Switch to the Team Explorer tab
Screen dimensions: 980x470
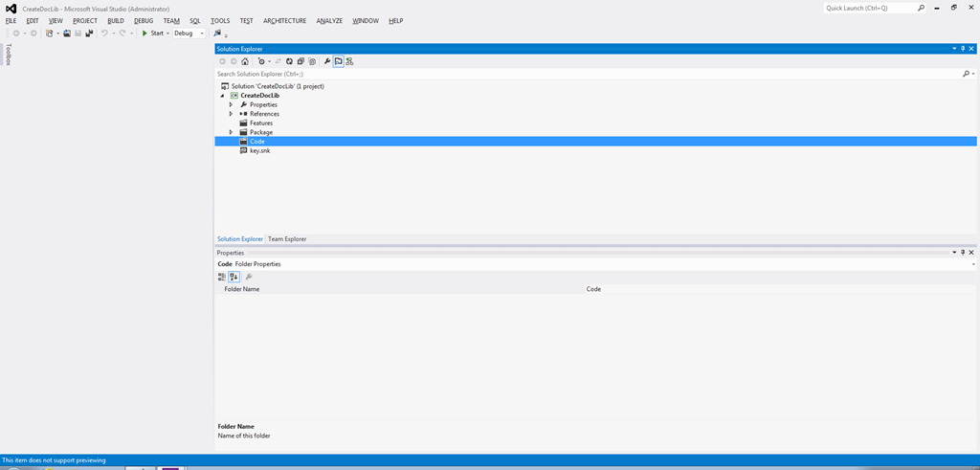point(287,238)
